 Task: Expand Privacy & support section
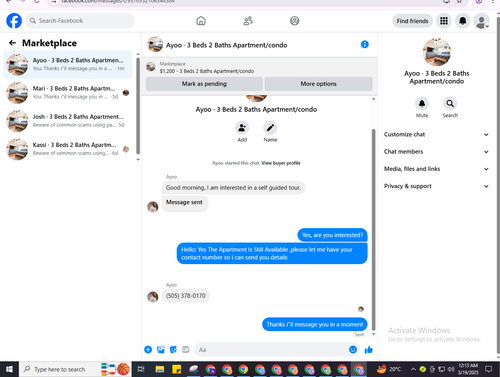pyautogui.click(x=436, y=186)
